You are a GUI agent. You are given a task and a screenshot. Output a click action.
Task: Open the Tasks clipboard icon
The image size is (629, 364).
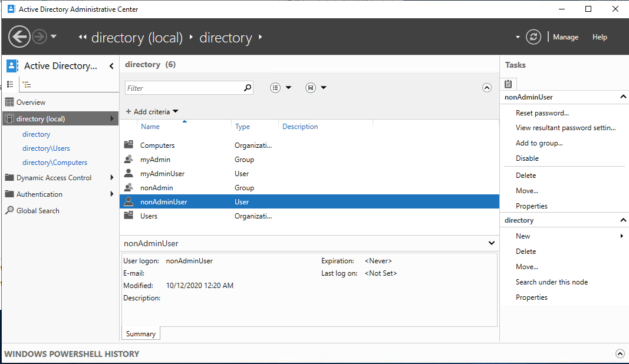click(508, 84)
